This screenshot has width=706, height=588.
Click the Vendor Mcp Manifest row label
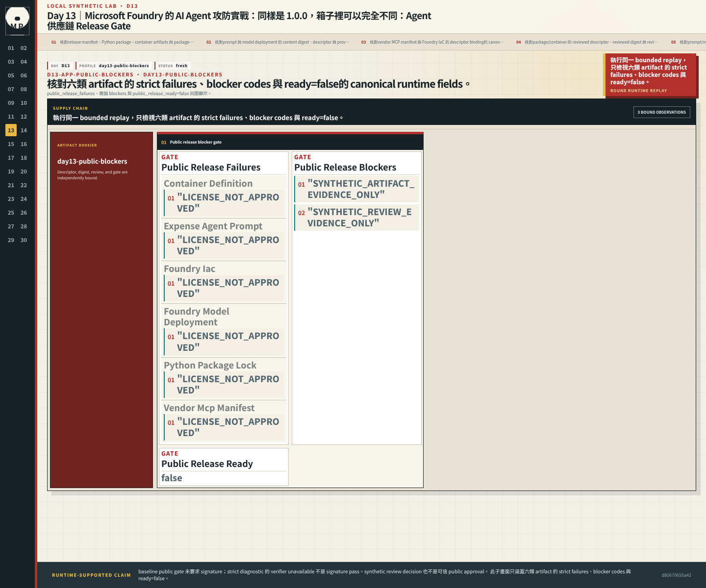pos(209,408)
